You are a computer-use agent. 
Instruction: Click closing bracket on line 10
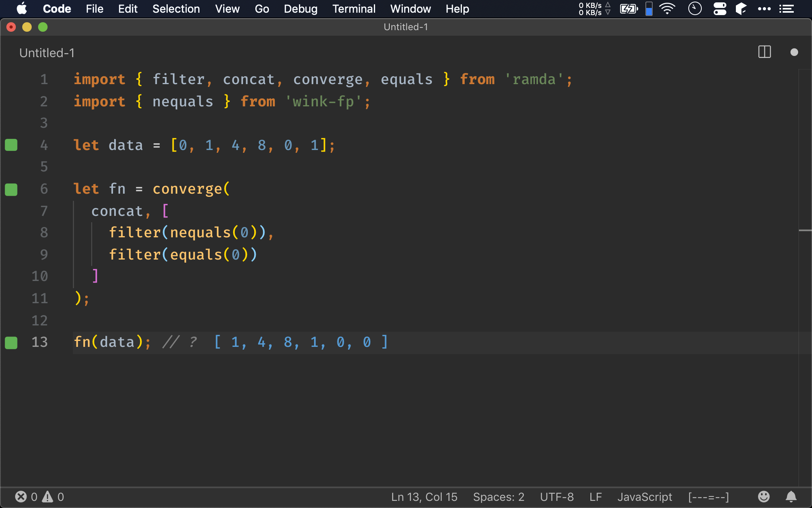(95, 276)
